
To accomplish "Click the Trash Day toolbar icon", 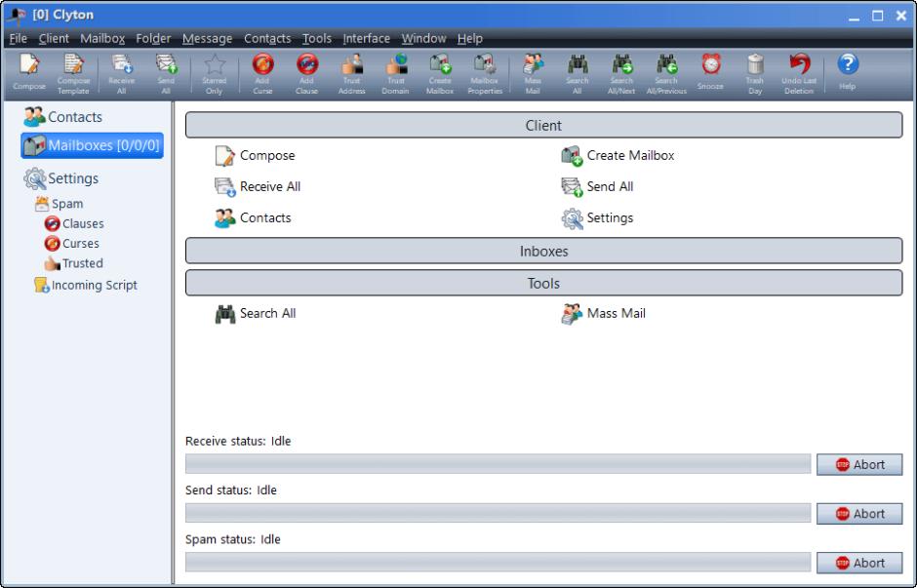I will 755,74.
